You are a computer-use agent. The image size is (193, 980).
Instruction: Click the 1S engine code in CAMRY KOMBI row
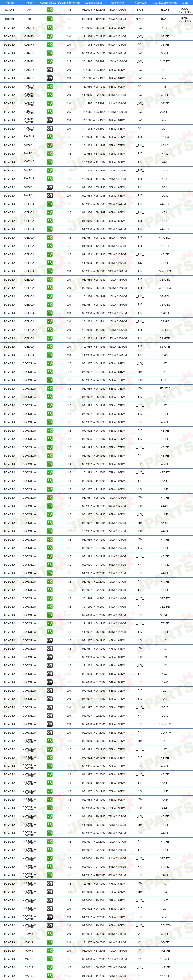(165, 87)
